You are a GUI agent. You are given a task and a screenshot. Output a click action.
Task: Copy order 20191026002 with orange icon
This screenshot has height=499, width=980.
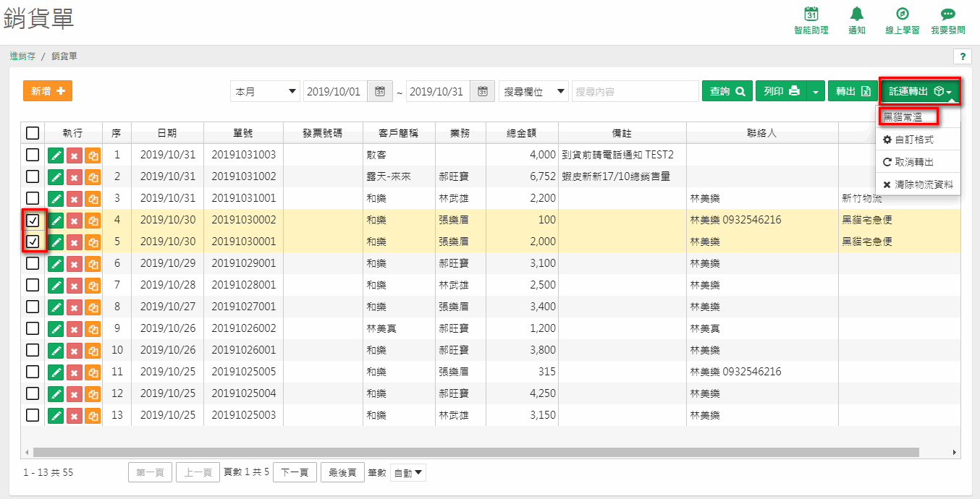point(93,328)
